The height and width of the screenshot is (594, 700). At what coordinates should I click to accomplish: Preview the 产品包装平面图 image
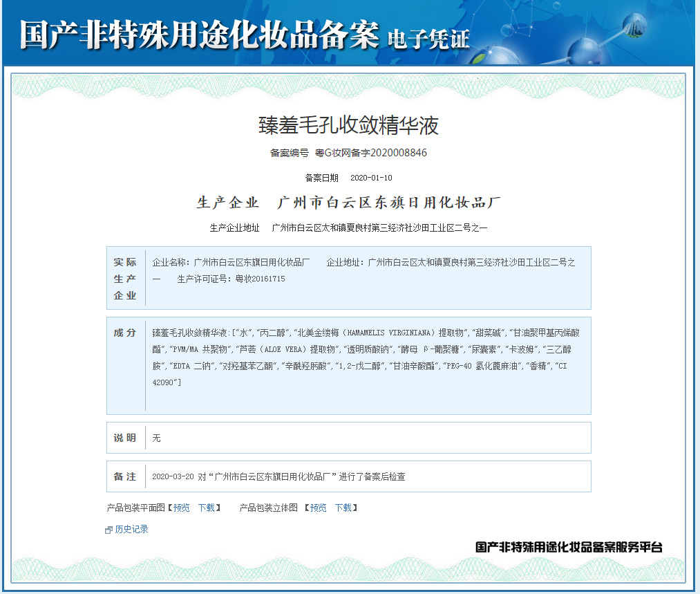click(181, 508)
